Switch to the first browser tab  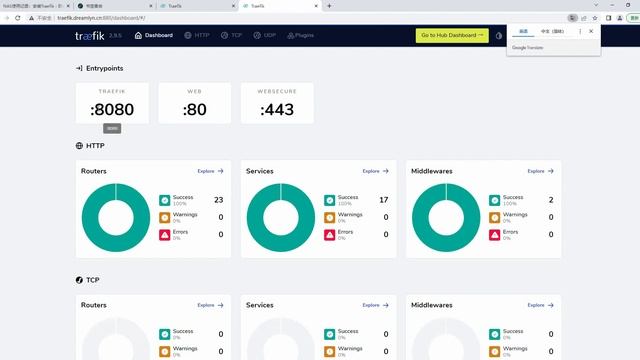tap(36, 6)
